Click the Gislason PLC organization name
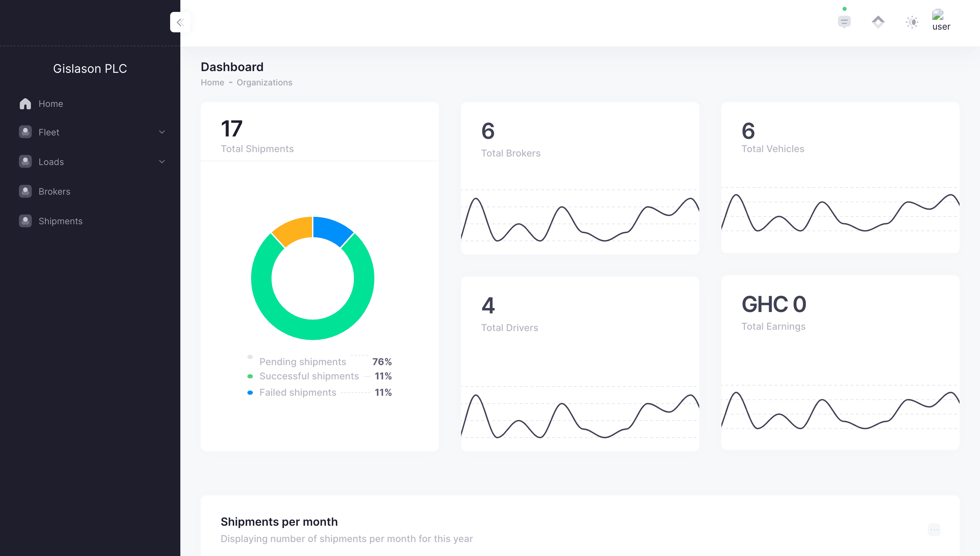The width and height of the screenshot is (980, 556). [90, 68]
